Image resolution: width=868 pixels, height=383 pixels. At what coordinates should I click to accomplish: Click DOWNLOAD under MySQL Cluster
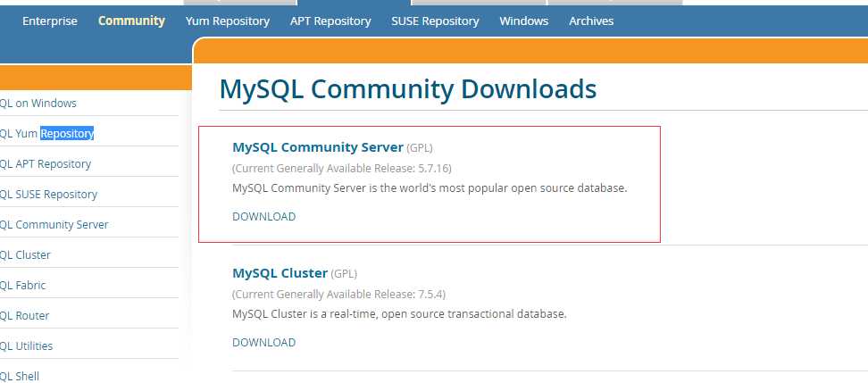pos(264,343)
